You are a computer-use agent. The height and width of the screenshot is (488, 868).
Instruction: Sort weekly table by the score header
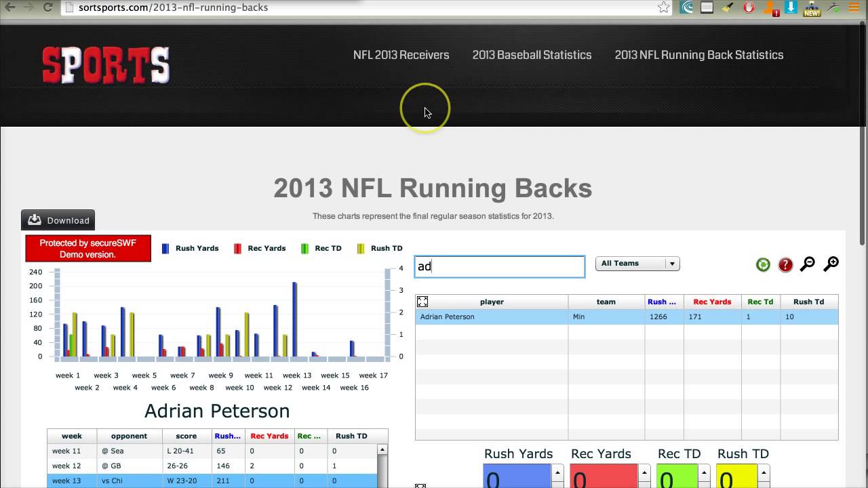186,436
